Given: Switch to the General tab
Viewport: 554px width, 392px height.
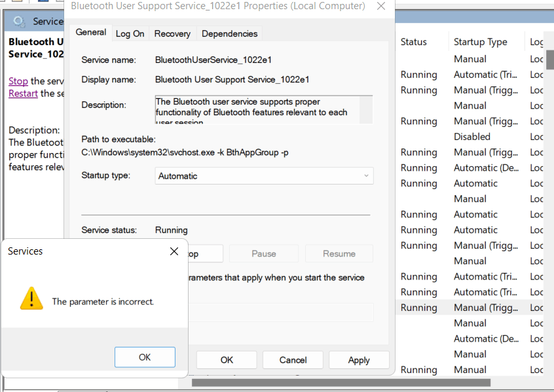Looking at the screenshot, I should click(91, 32).
